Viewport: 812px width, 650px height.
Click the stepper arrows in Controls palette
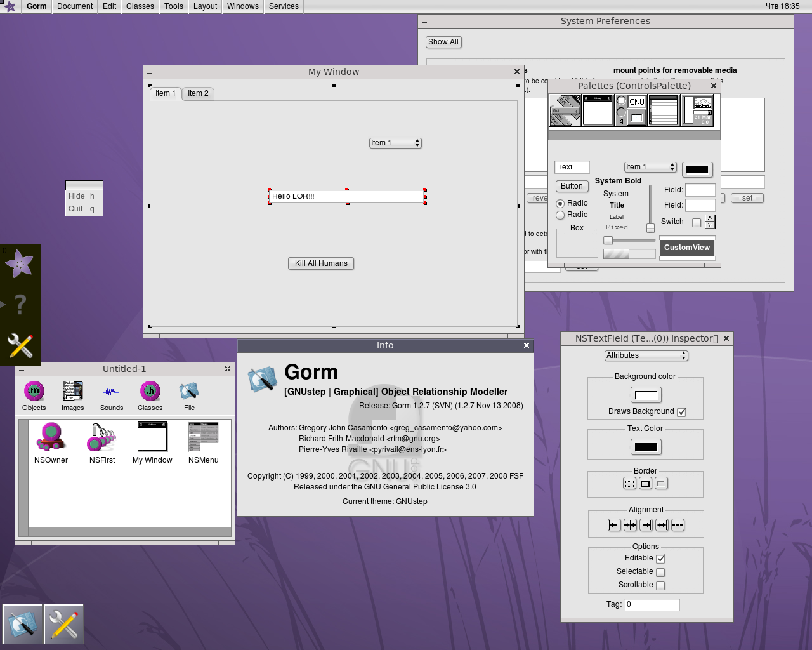[x=710, y=222]
